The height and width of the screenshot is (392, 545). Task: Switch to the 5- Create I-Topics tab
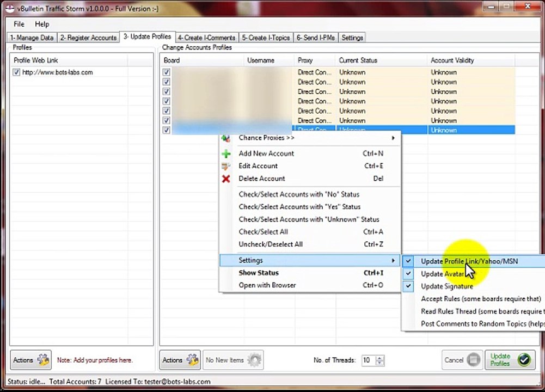click(266, 38)
